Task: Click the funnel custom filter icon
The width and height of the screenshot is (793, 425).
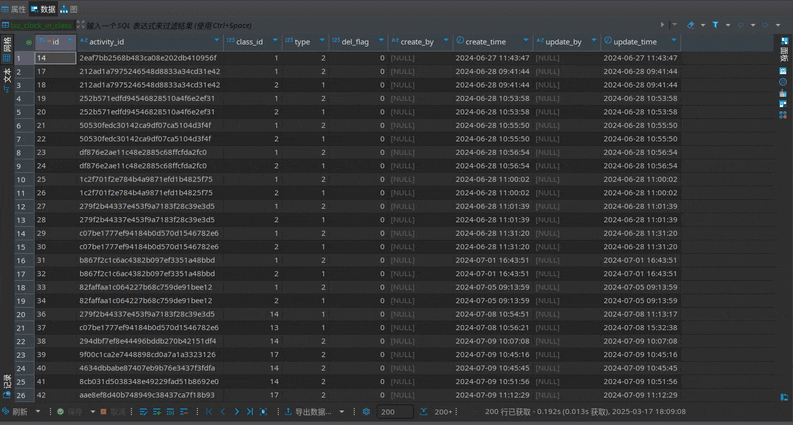Action: pyautogui.click(x=716, y=25)
